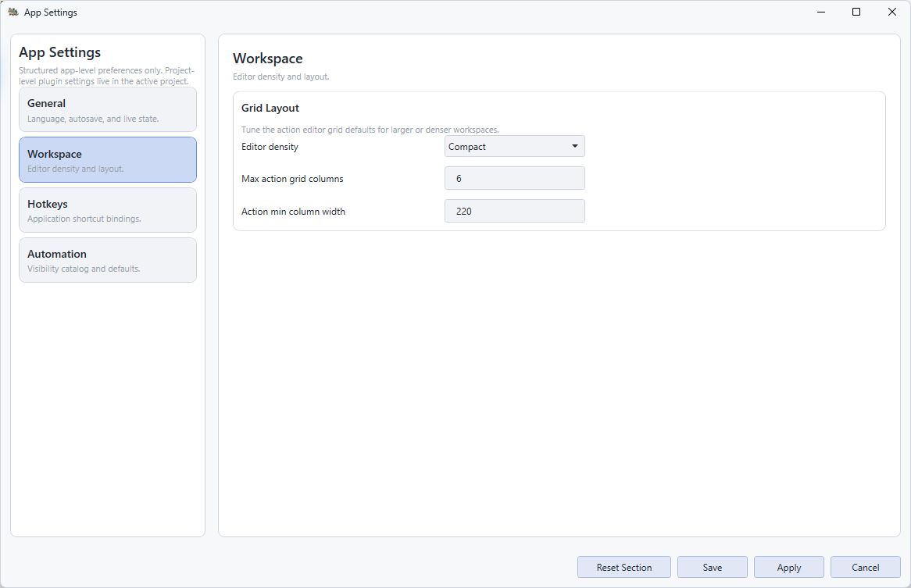Open the Automation settings section
Viewport: 911px width, 588px height.
pos(108,260)
